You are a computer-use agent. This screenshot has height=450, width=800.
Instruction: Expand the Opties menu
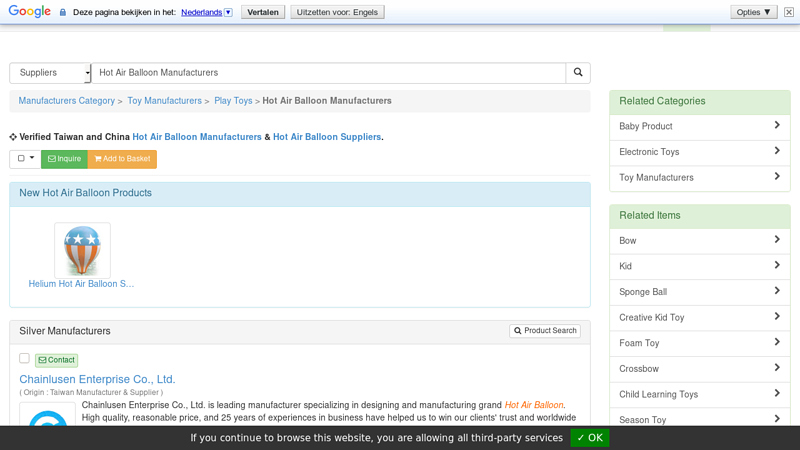(x=754, y=12)
